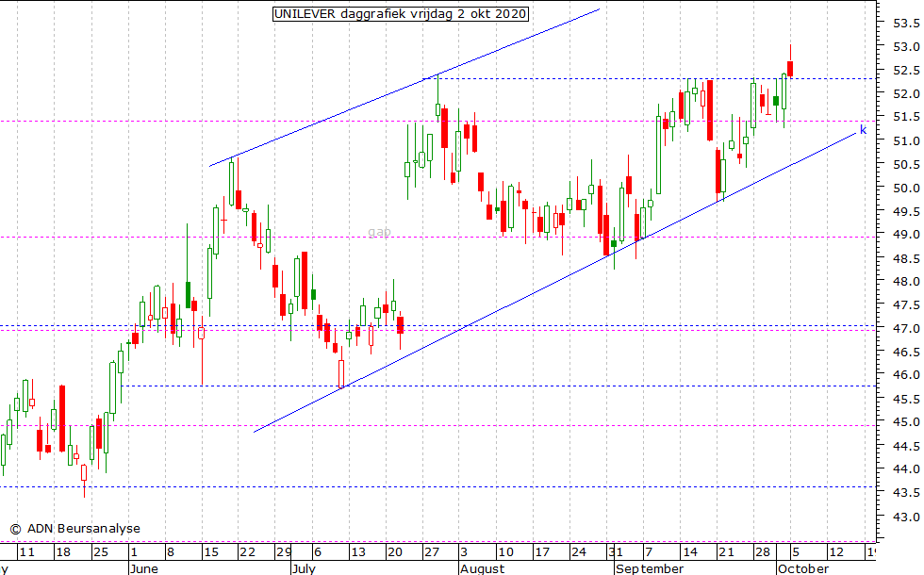Click the 53.5 price axis label
Image resolution: width=924 pixels, height=575 pixels.
(906, 23)
